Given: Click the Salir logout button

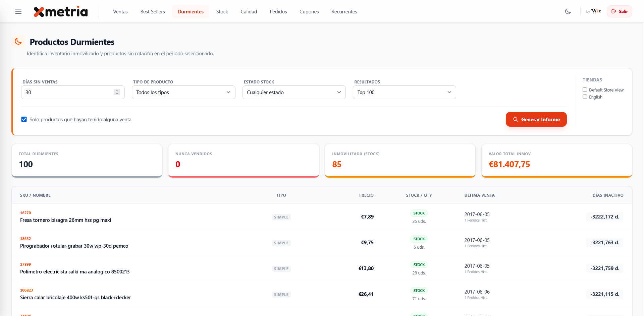Looking at the screenshot, I should (619, 11).
